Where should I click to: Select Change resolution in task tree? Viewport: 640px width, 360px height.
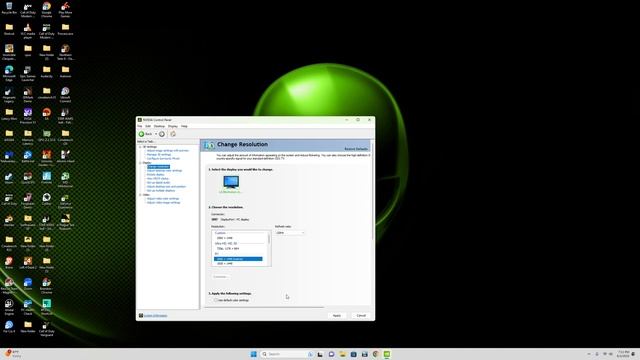click(158, 167)
